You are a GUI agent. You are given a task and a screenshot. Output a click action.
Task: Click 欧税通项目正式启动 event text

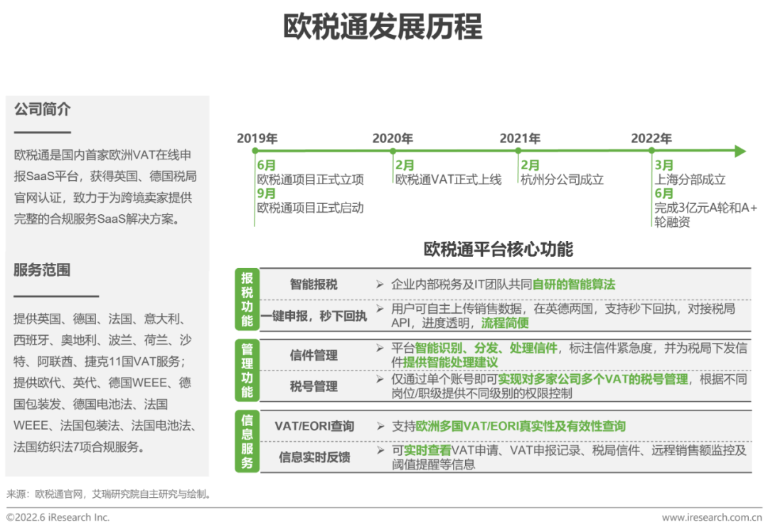click(x=311, y=208)
